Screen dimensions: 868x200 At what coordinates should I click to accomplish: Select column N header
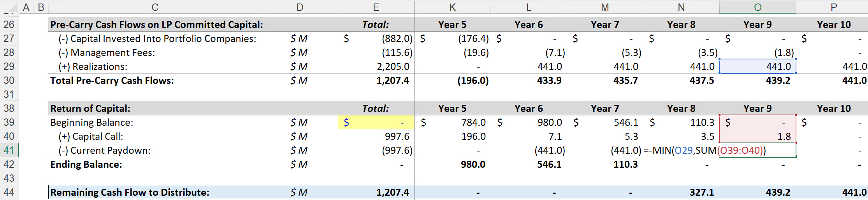click(x=681, y=7)
